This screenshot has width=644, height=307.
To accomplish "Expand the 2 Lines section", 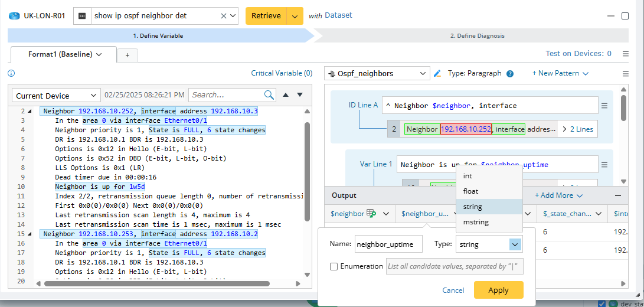I will click(578, 129).
